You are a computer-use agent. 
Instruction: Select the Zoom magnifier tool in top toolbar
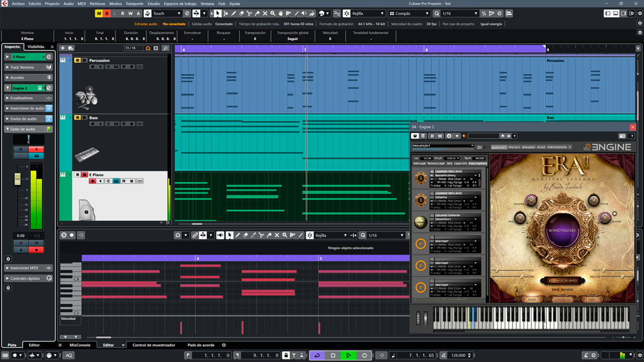273,13
